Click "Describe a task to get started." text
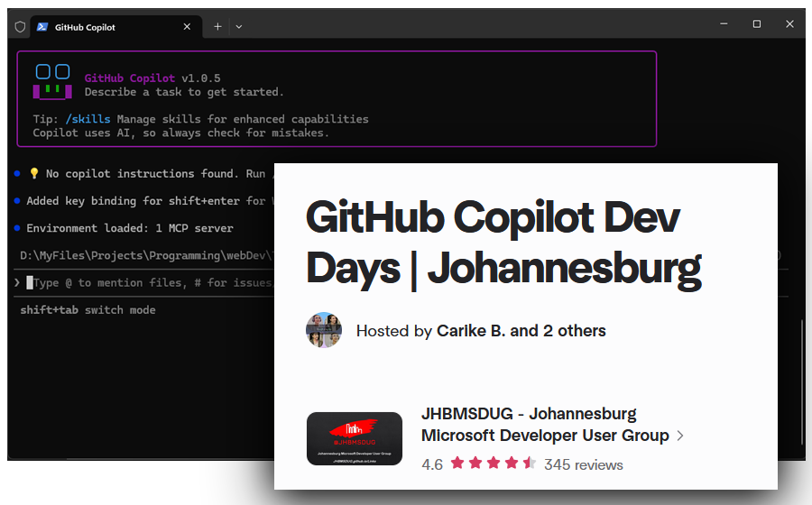812x505 pixels. pos(184,92)
